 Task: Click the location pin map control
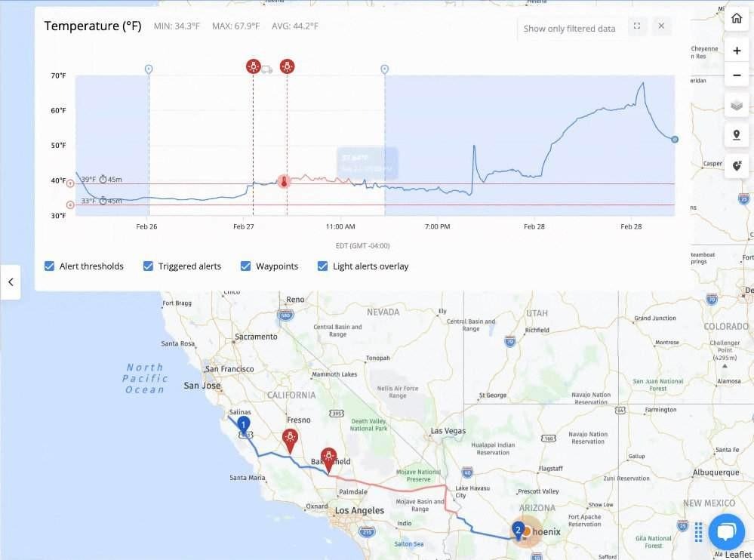[737, 136]
